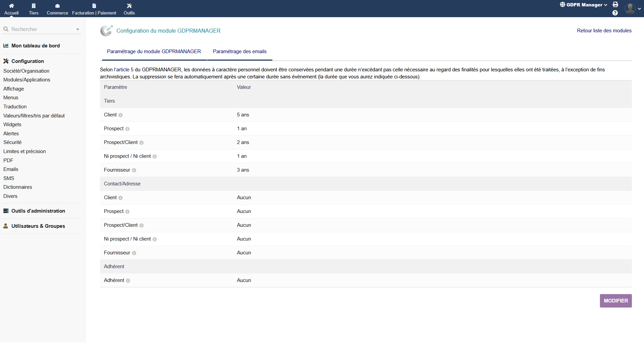Click info icon beside Adhérent parameter

[x=128, y=281]
